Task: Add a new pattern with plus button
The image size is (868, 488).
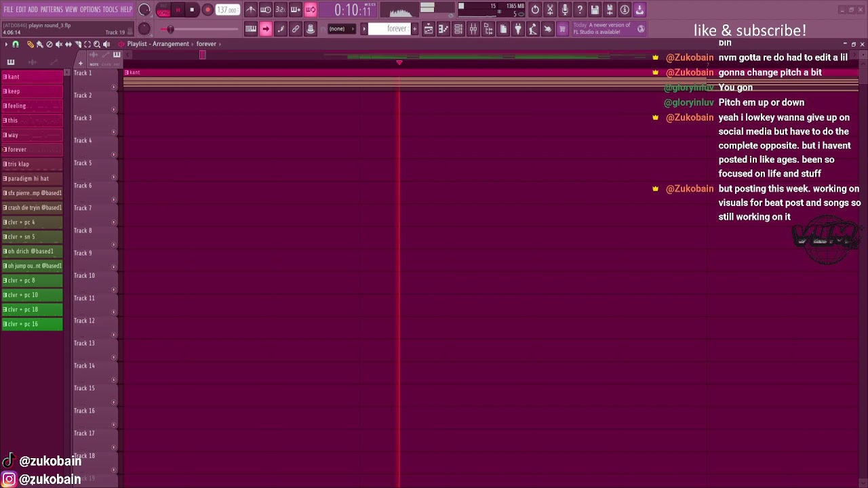Action: pos(415,28)
